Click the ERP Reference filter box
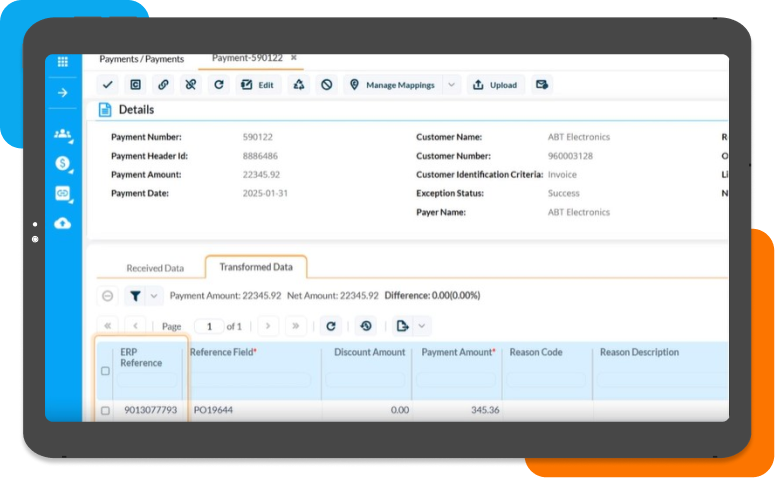775x478 pixels. (x=147, y=380)
